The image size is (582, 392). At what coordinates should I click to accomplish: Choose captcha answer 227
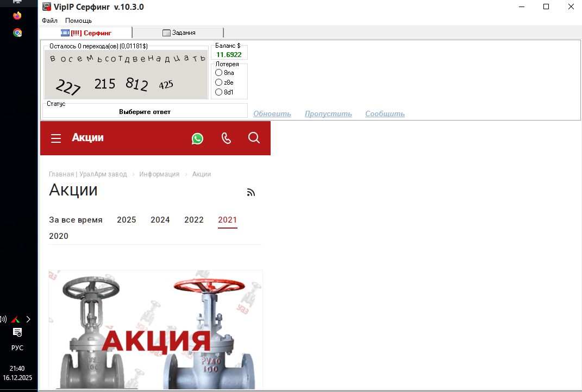click(68, 87)
